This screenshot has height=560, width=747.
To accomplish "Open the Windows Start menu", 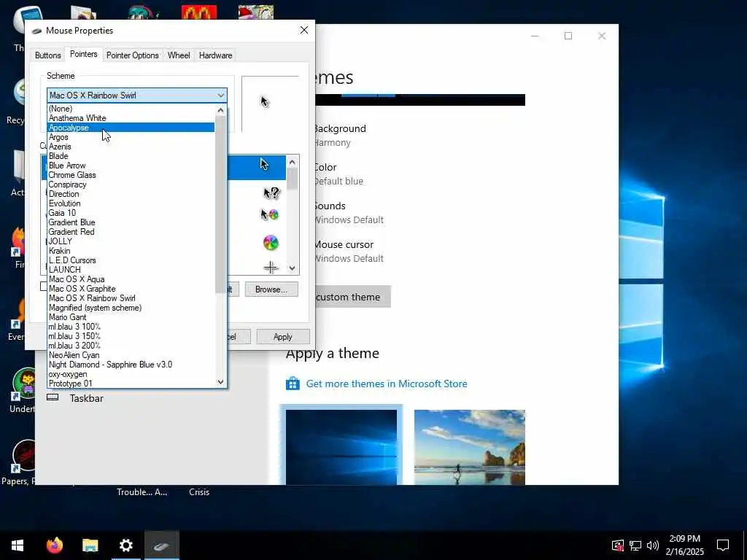I will click(18, 545).
